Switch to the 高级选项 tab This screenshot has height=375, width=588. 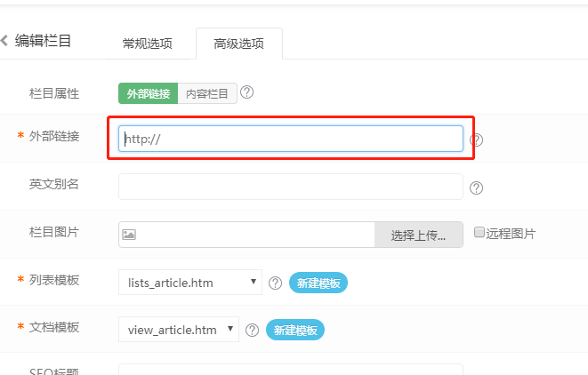coord(239,44)
